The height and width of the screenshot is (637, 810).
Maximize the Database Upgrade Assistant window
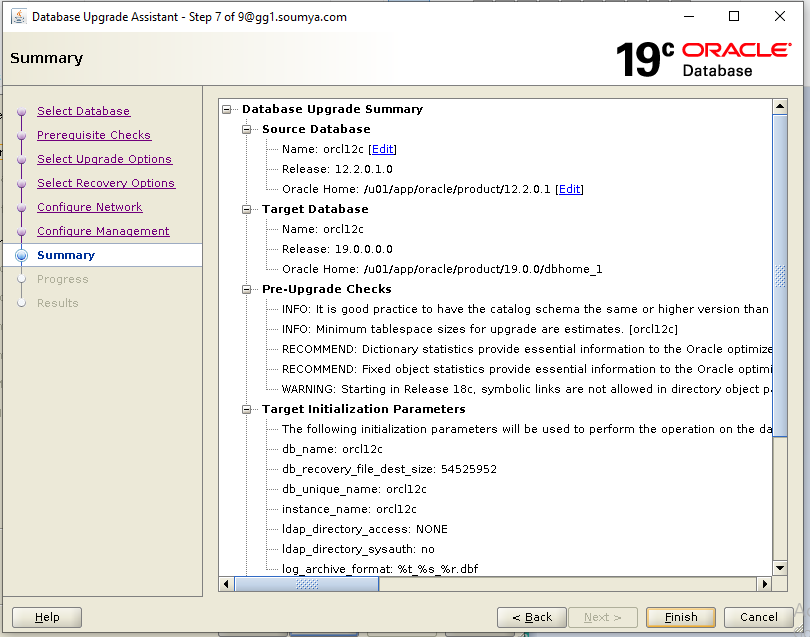click(734, 17)
